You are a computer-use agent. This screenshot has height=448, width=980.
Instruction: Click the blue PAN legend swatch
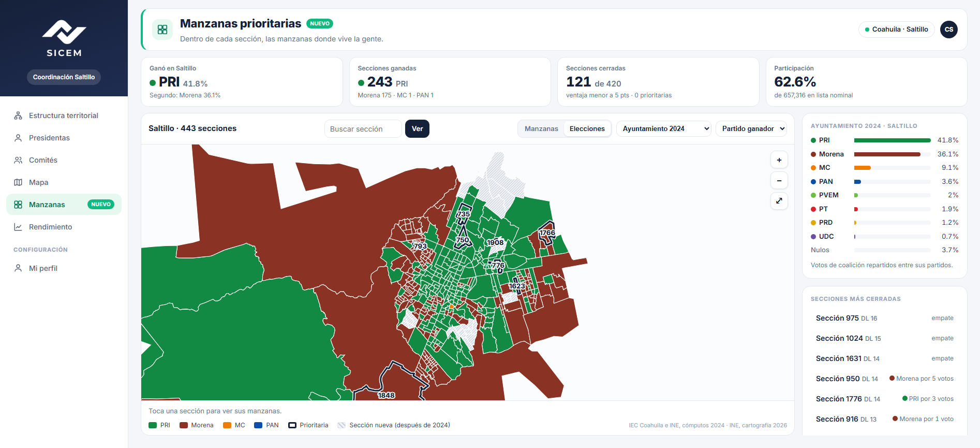point(259,425)
